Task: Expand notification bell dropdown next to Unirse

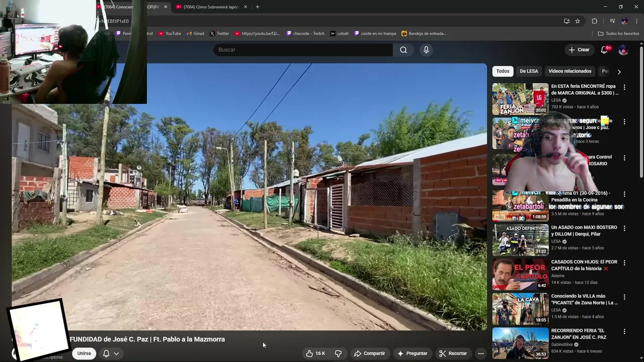Action: click(116, 353)
